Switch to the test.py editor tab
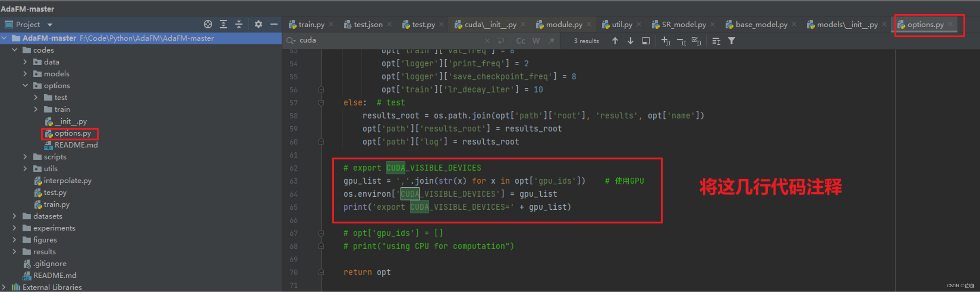Screen dimensions: 980x292 (419, 25)
